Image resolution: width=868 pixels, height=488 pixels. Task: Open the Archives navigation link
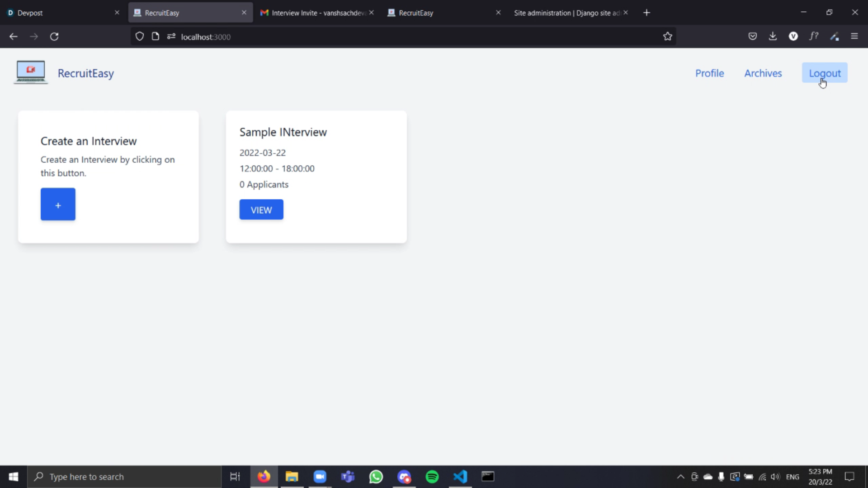[763, 73]
